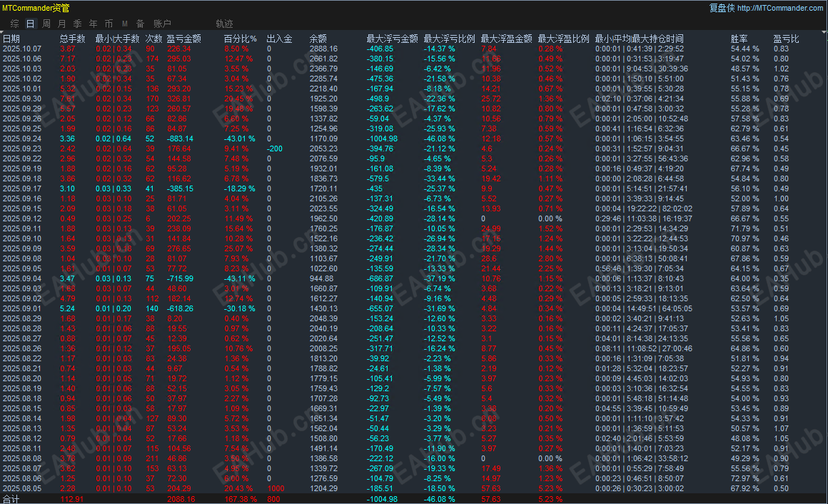Sort by the 总手数 column header
This screenshot has width=828, height=504.
(72, 39)
